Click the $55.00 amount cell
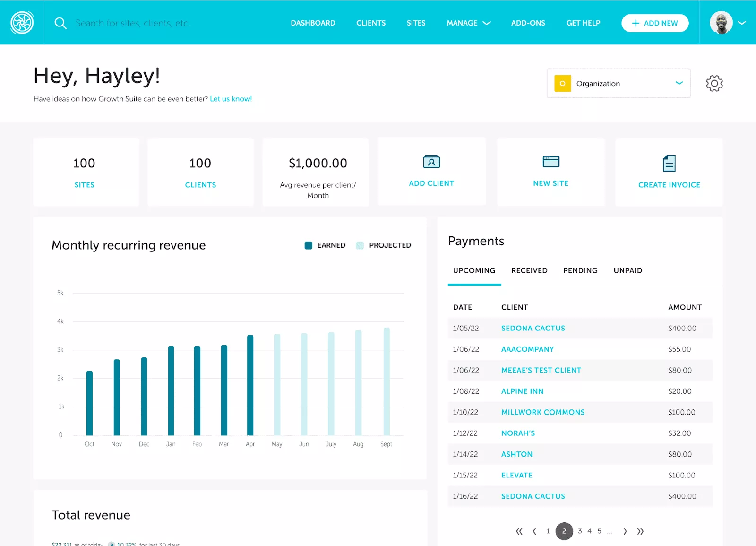The image size is (756, 546). coord(679,349)
